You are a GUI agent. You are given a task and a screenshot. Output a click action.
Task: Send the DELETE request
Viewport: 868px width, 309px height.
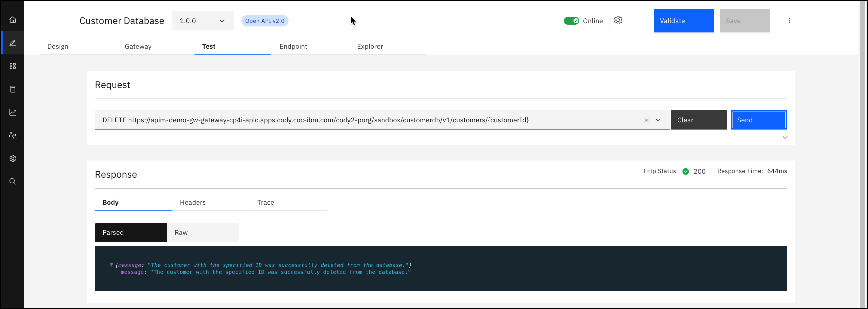coord(759,120)
